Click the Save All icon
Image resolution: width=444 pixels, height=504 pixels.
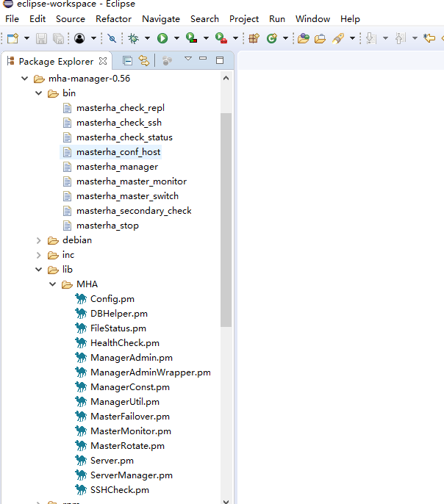58,38
